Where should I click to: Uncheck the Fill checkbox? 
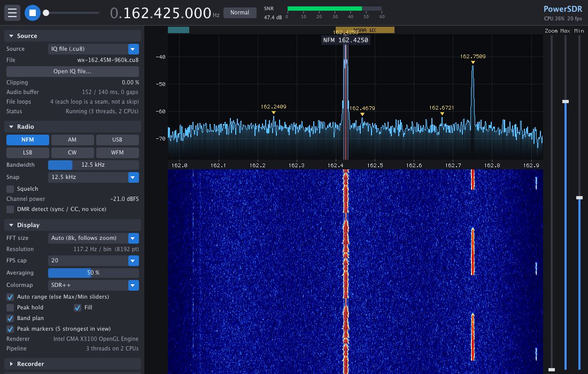click(x=78, y=308)
